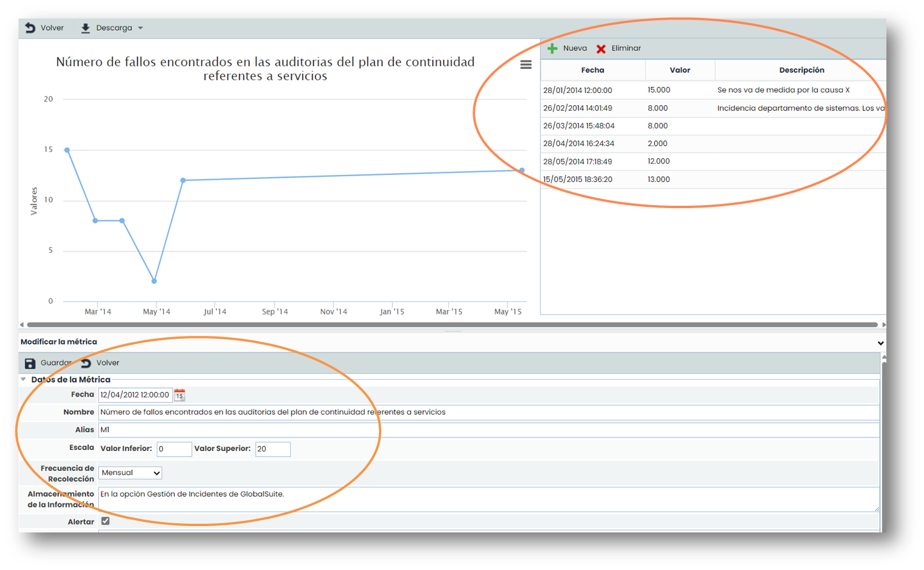This screenshot has height=570, width=924.
Task: Select the row dated 28/04/2014 16:24:34
Action: tap(579, 143)
